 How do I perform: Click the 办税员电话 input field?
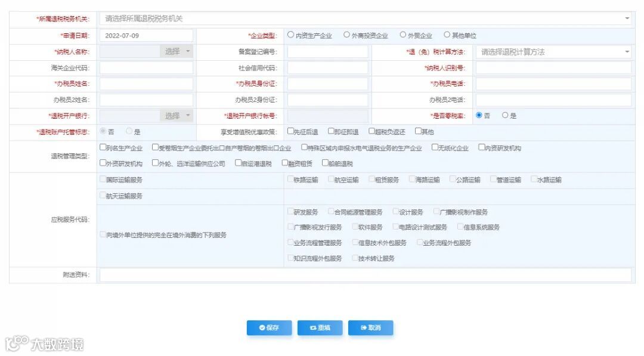click(x=553, y=83)
